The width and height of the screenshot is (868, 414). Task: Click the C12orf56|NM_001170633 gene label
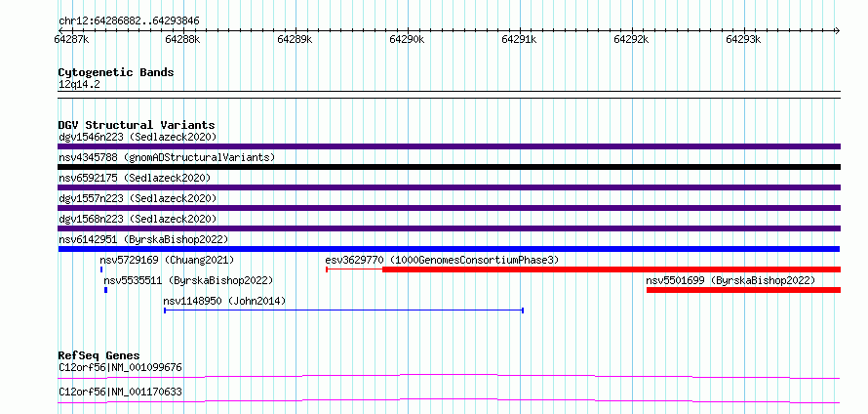pos(120,393)
